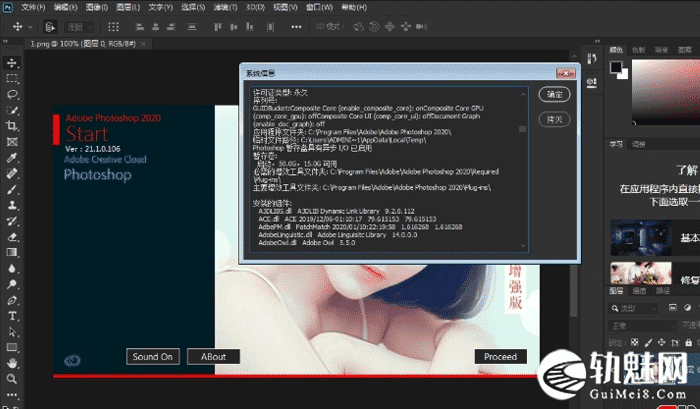
Task: Expand the toolbar with double-arrow at top left
Action: coord(5,42)
